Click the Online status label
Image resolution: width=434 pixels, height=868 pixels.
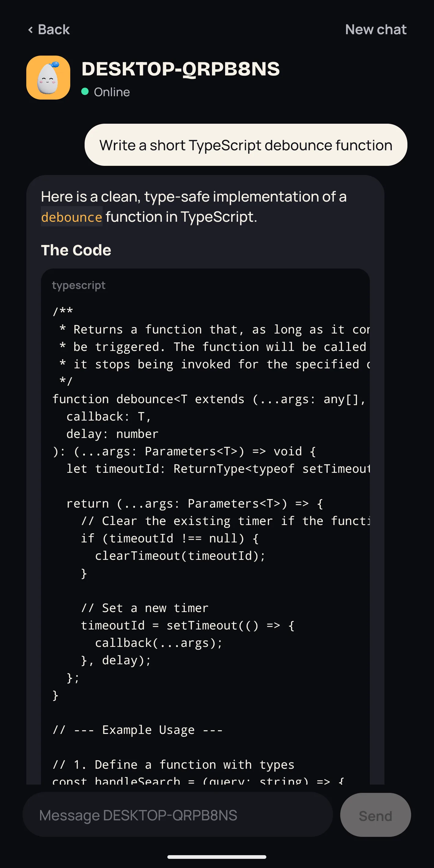tap(112, 92)
